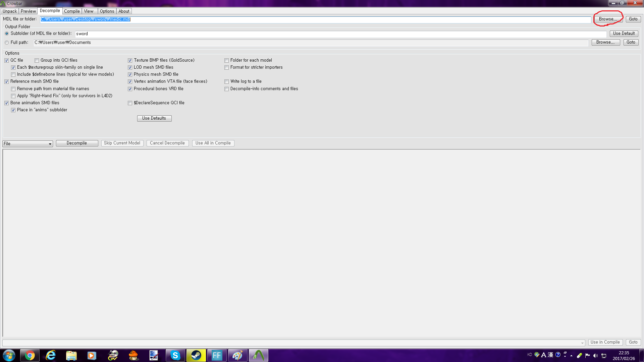Enable Write log to a file
The image size is (644, 362).
coord(227,82)
